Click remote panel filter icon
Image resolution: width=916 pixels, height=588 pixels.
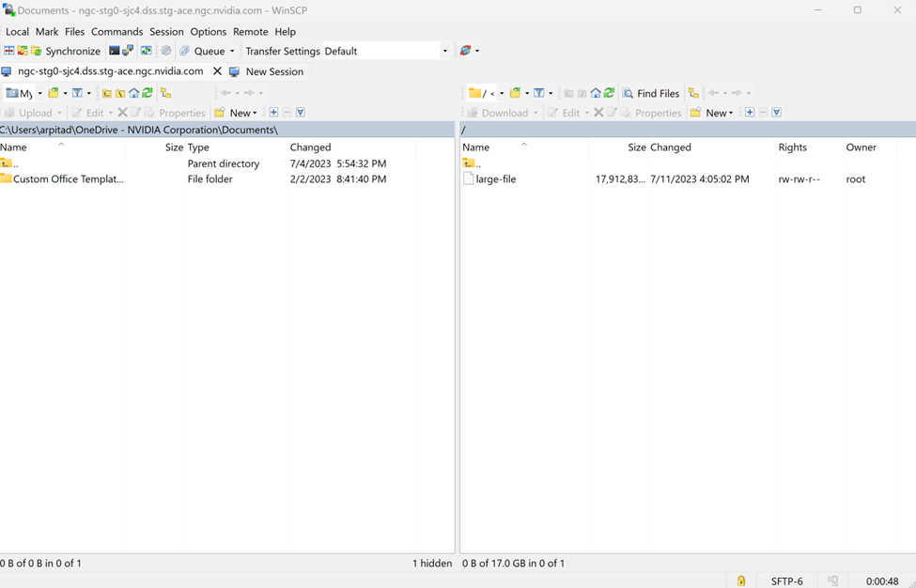(538, 93)
